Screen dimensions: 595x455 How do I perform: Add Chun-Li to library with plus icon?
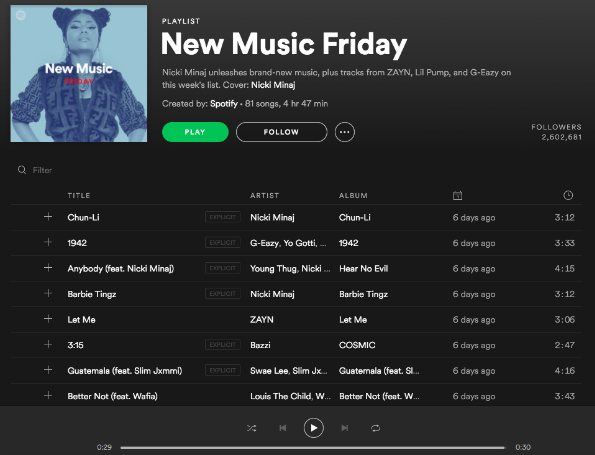point(48,217)
